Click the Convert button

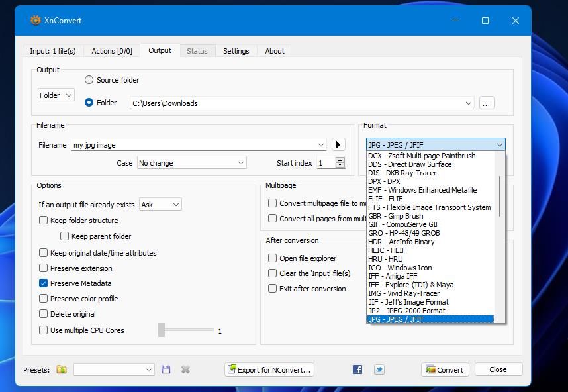pos(445,369)
